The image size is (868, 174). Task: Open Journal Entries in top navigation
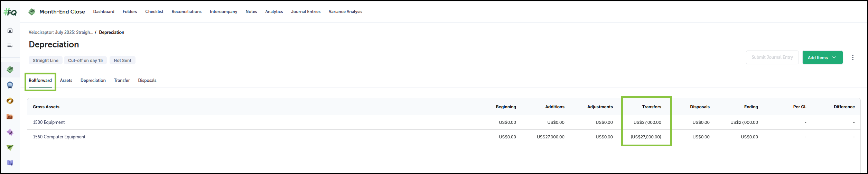306,11
